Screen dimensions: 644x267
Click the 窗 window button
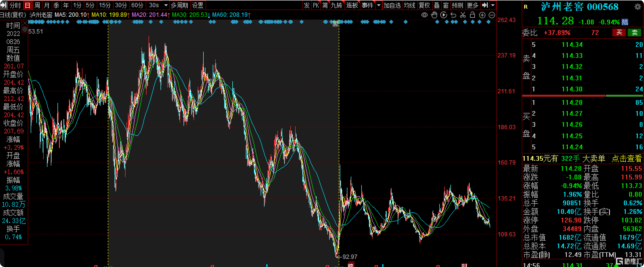[x=446, y=5]
